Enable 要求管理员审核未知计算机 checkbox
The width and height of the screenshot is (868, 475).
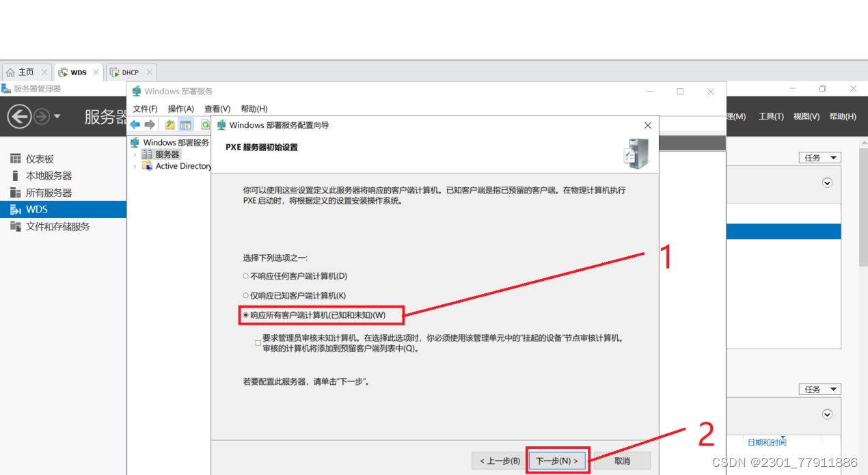(258, 343)
